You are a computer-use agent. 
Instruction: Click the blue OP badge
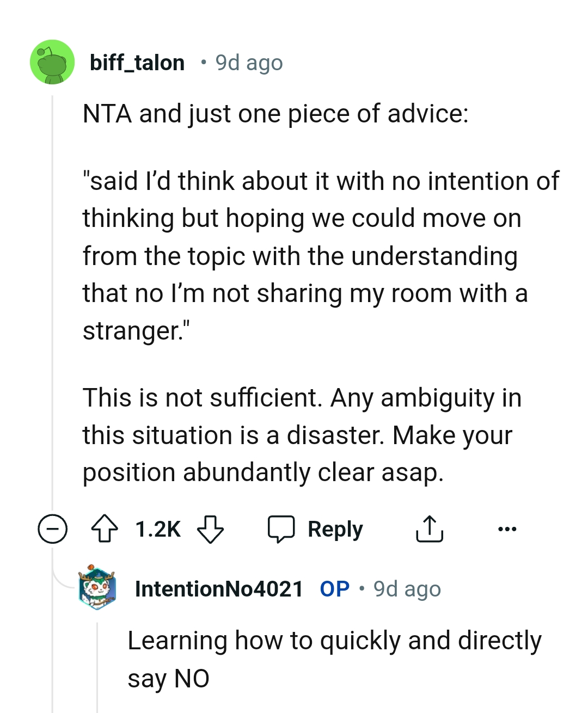334,589
